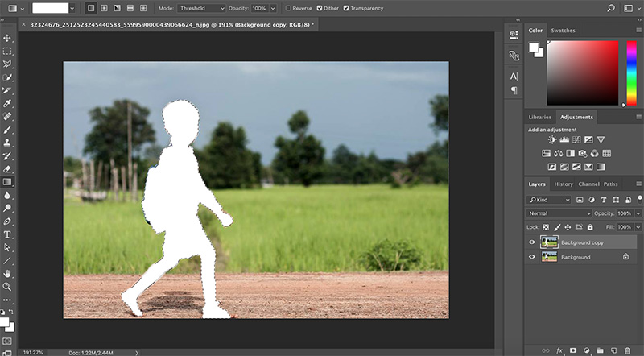
Task: Choose Angle Gradient style in options bar
Action: pyautogui.click(x=117, y=8)
